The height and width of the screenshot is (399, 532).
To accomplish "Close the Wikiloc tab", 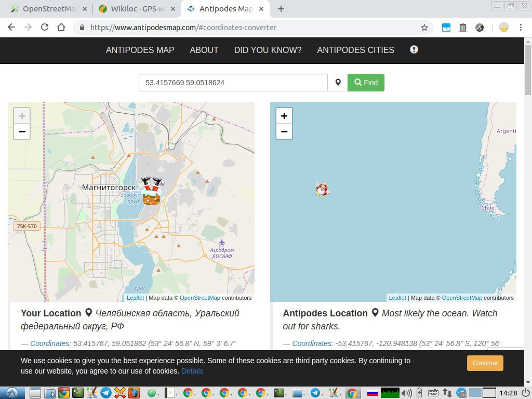I will pos(172,9).
